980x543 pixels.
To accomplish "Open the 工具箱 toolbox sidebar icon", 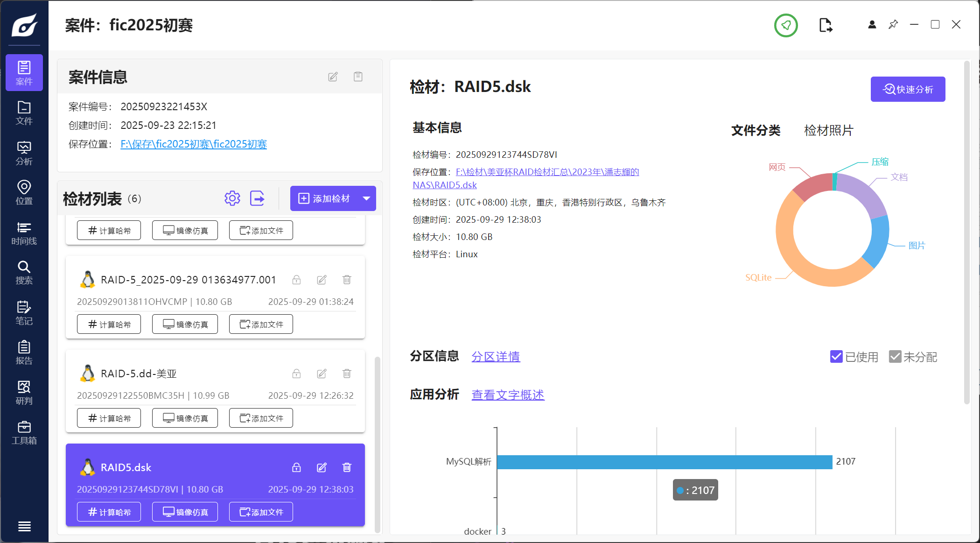I will (24, 432).
